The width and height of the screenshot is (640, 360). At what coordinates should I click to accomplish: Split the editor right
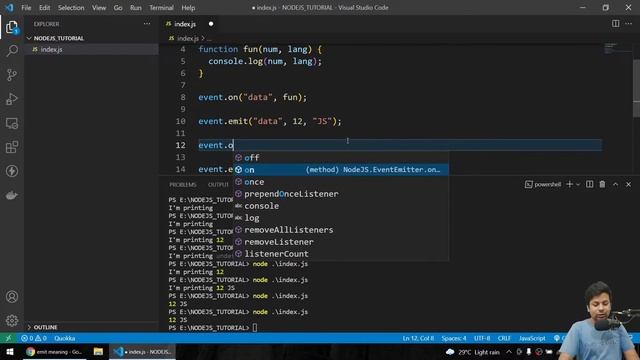point(615,24)
